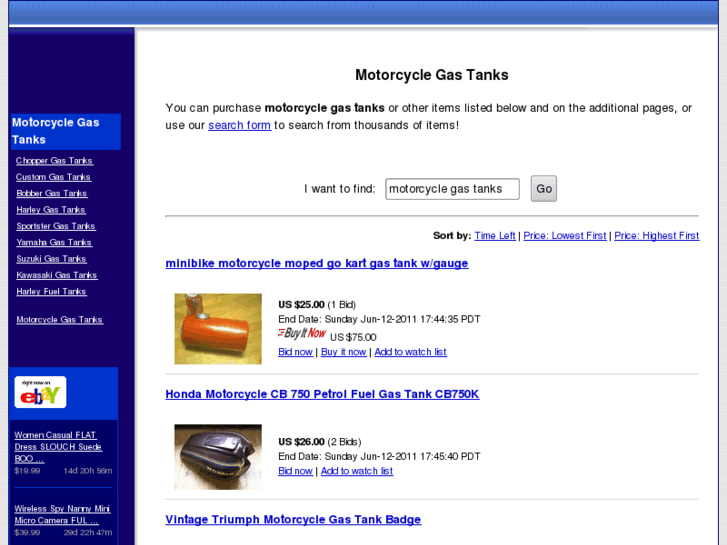Click the '14d 20h 56m' time remaining
The width and height of the screenshot is (727, 545).
[88, 471]
